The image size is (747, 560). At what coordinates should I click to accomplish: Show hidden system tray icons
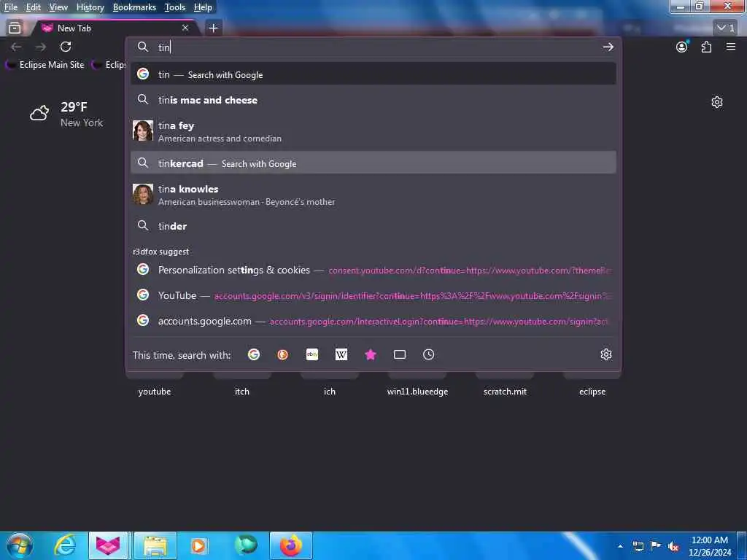(620, 546)
